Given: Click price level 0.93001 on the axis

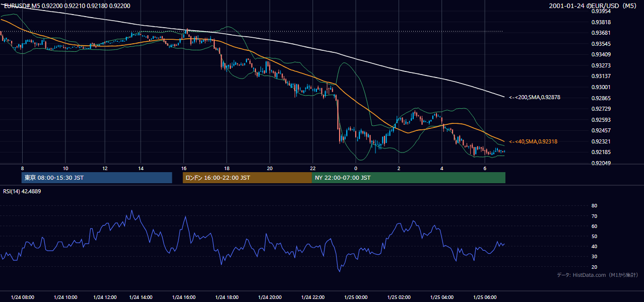Looking at the screenshot, I should click(x=601, y=87).
